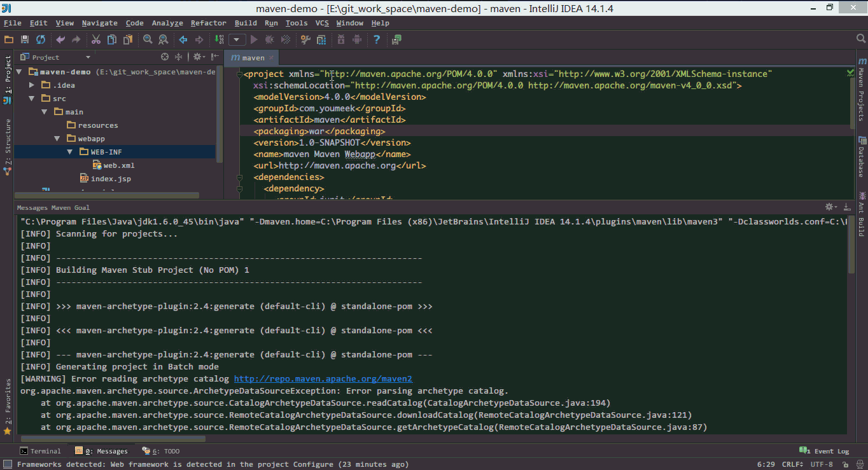Viewport: 868px width, 470px height.
Task: Open the Event Log button
Action: [x=825, y=451]
